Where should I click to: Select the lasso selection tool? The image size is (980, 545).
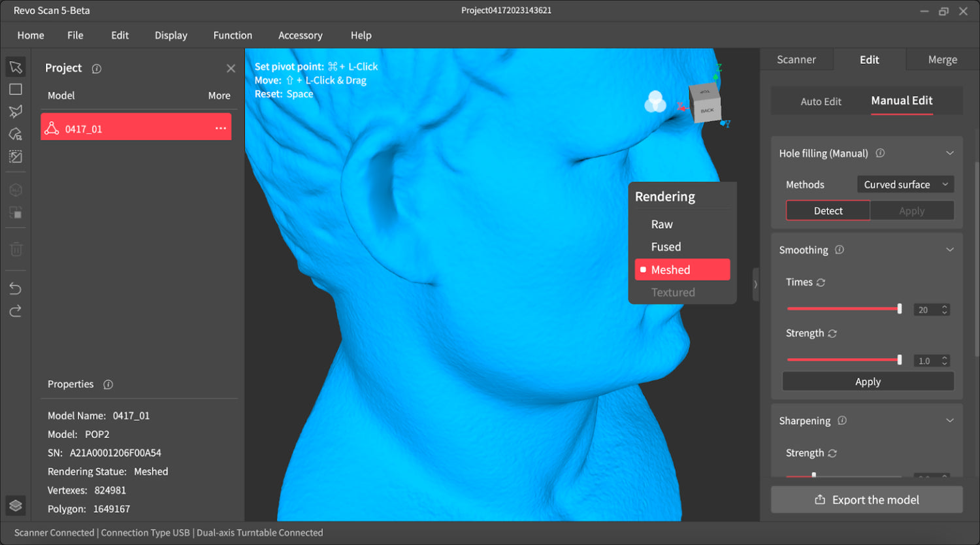16,111
